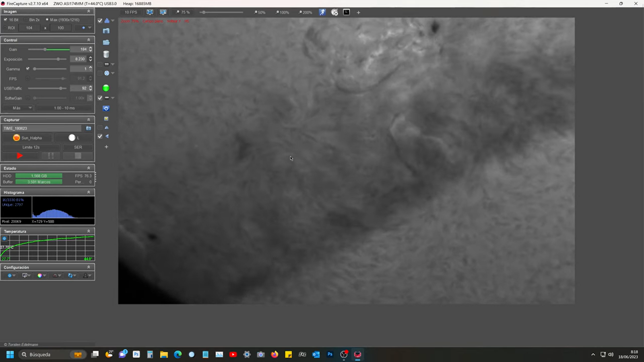The image size is (644, 362).
Task: Enable the Bin 2x checkbox
Action: point(26,20)
